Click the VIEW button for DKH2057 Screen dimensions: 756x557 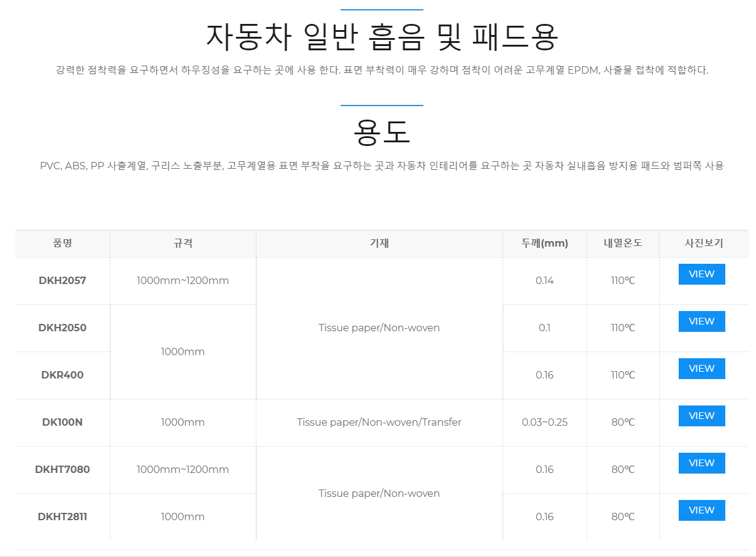pyautogui.click(x=701, y=274)
